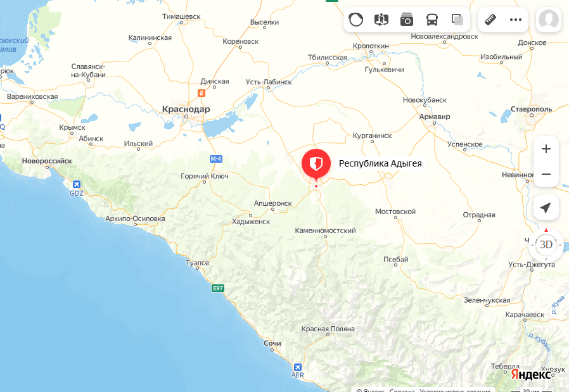Open street panoramas mode

point(381,20)
